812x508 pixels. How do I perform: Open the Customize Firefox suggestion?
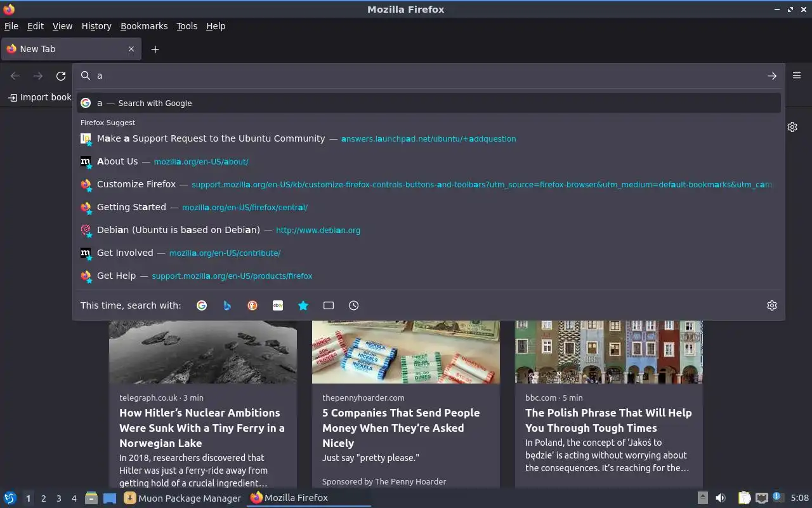[429, 184]
